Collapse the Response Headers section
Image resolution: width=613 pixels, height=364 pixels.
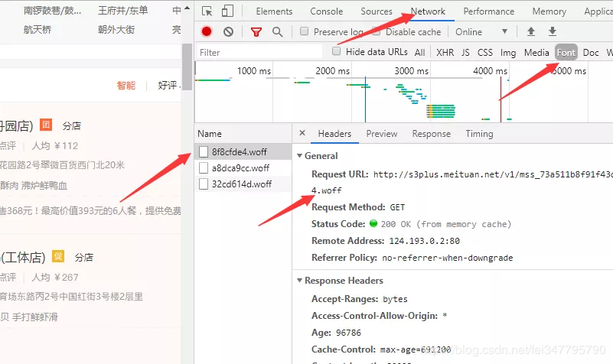coord(299,281)
